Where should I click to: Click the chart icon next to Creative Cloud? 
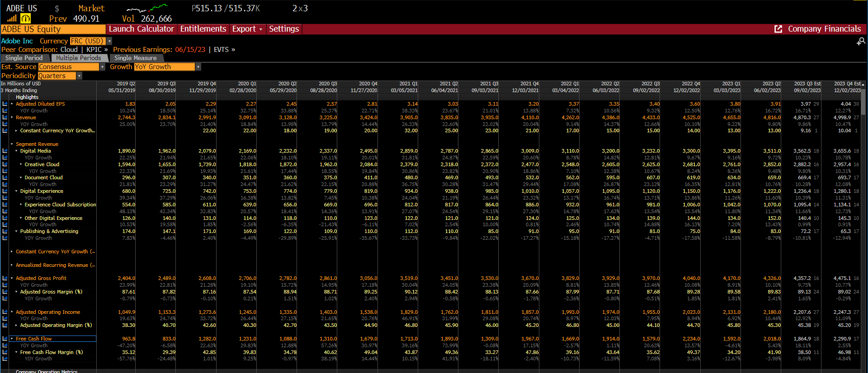pyautogui.click(x=5, y=164)
